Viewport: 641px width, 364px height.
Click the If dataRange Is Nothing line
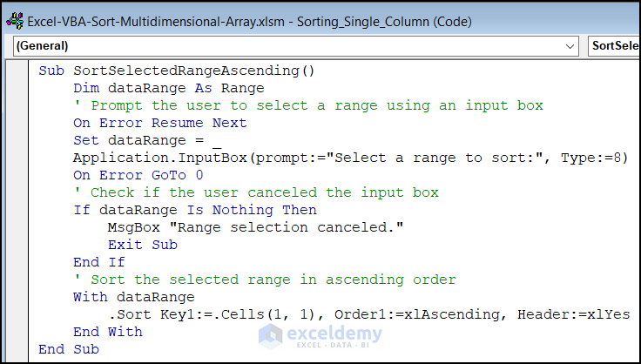pos(195,210)
